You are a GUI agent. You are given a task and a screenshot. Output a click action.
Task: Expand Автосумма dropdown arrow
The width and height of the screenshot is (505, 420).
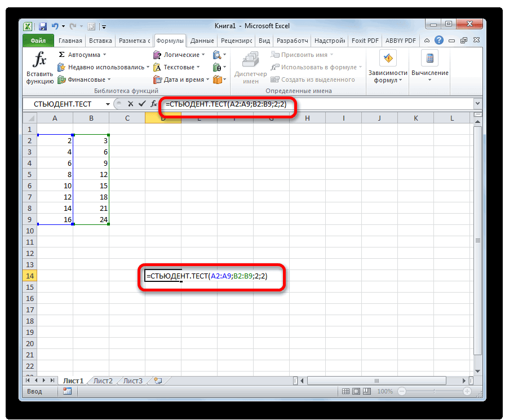click(105, 55)
